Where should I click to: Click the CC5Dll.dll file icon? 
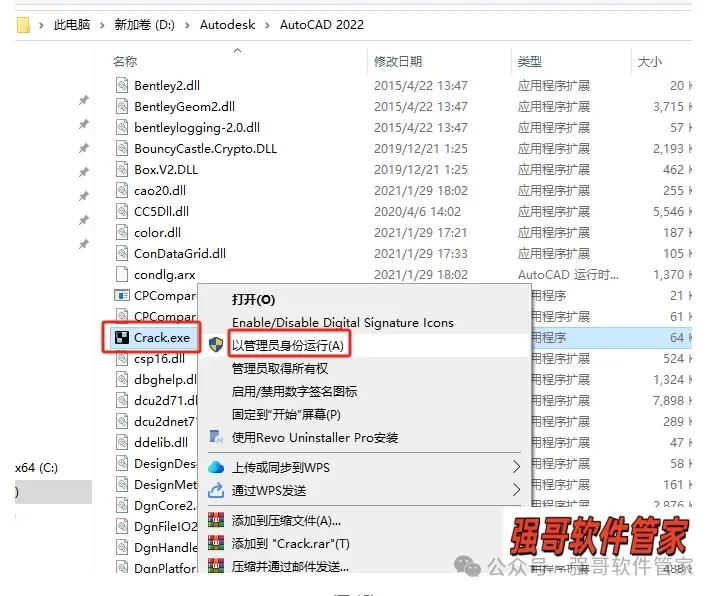122,212
